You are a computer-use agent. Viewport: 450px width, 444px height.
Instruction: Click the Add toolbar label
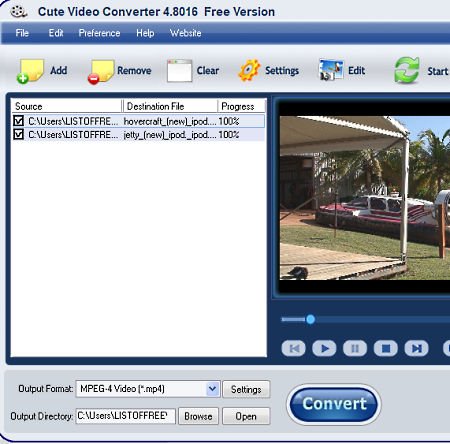(x=59, y=70)
